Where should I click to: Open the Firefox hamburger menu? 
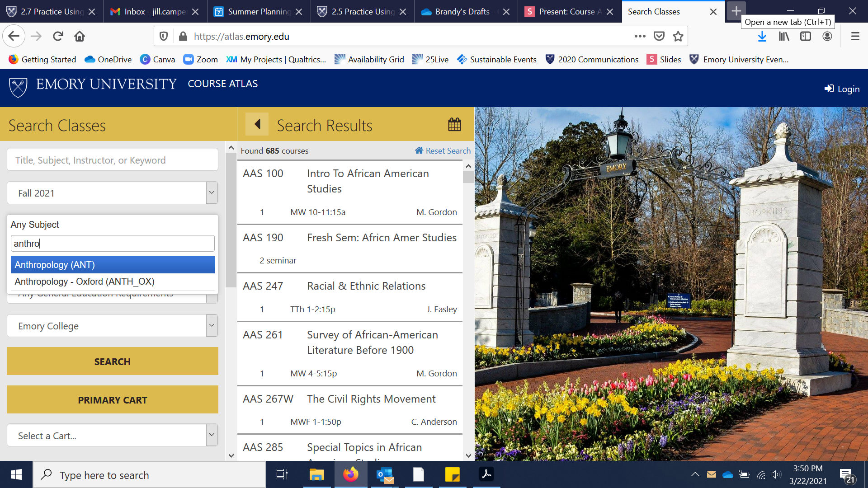pyautogui.click(x=855, y=37)
